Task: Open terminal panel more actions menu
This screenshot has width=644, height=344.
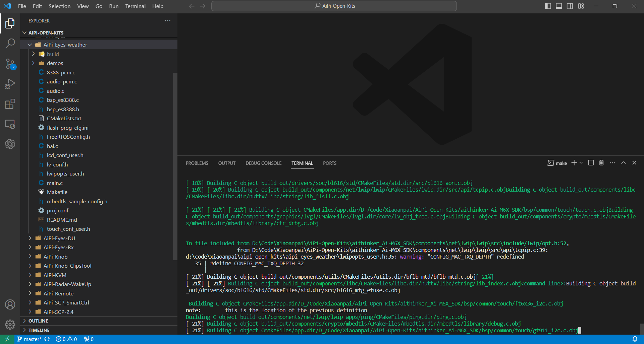Action: (612, 163)
